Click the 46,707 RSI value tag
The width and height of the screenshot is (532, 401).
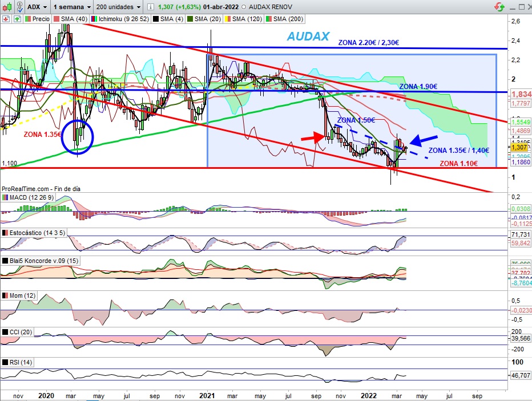[x=521, y=375]
